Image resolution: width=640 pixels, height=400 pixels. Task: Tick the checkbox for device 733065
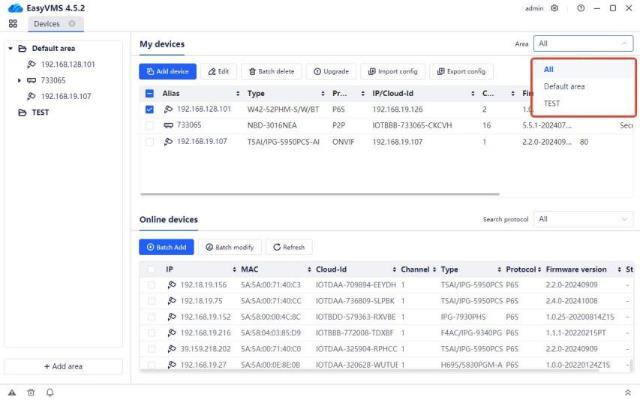pyautogui.click(x=150, y=125)
